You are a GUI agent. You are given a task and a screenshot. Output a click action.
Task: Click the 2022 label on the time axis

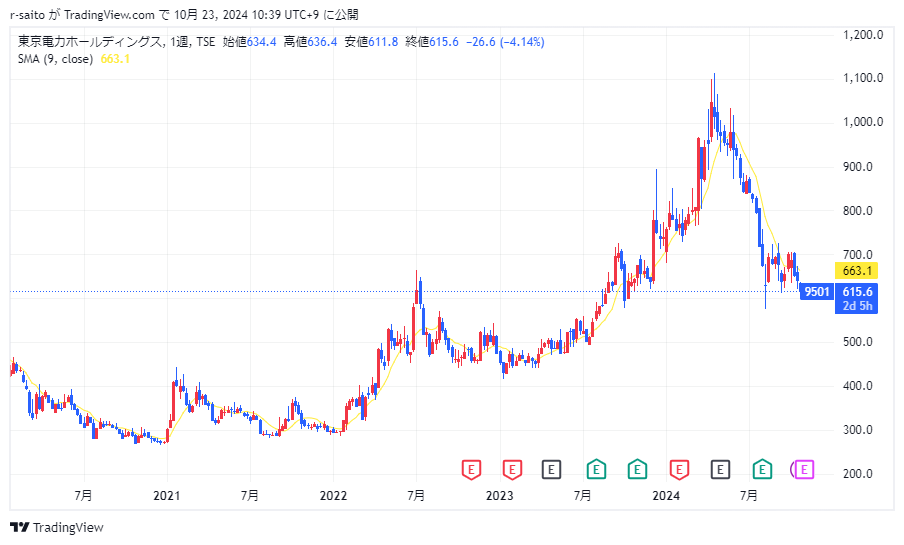[333, 495]
